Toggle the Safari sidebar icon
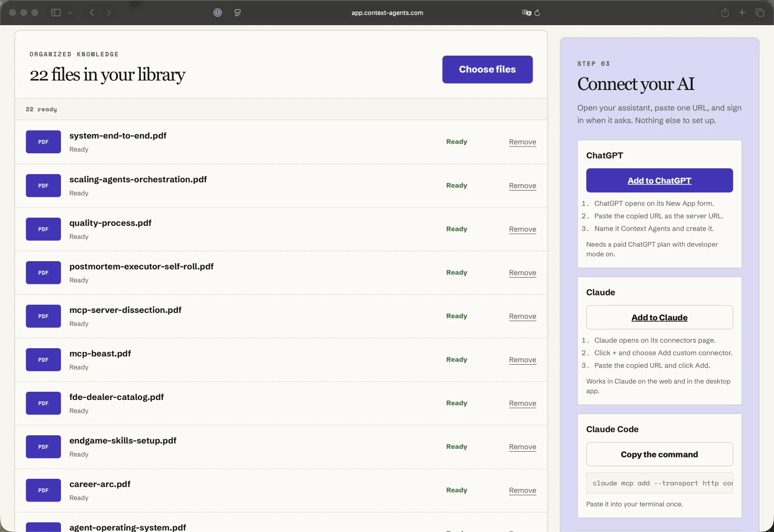Screen dimensions: 774x532 pyautogui.click(x=56, y=13)
